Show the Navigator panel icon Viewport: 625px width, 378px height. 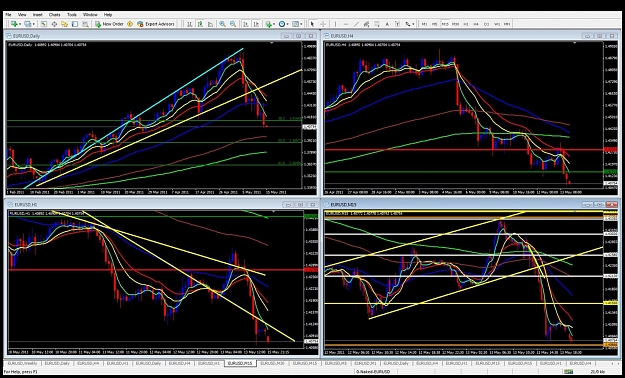click(64, 24)
